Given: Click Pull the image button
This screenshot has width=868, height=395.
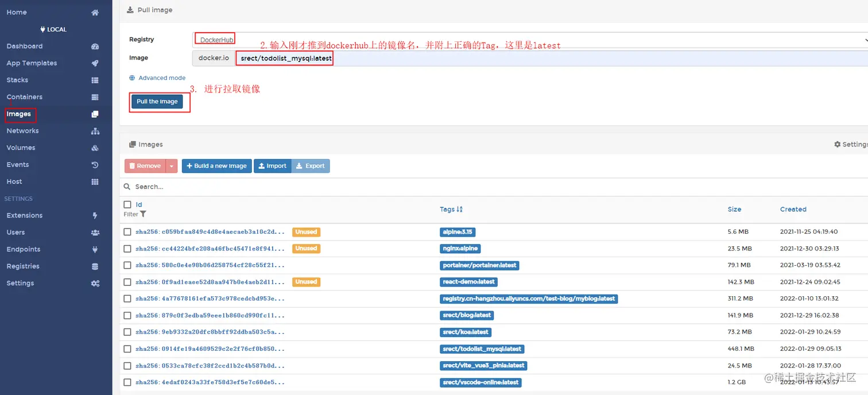Looking at the screenshot, I should coord(157,102).
